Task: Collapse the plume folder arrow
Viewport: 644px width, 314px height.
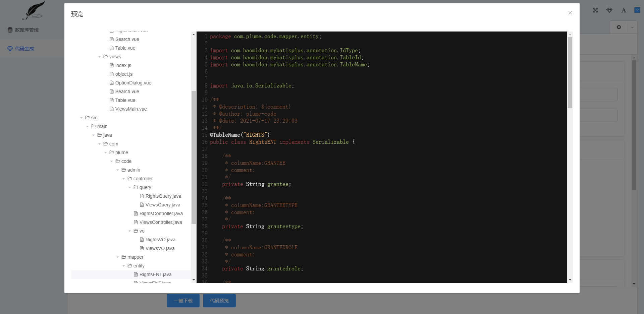Action: tap(105, 153)
